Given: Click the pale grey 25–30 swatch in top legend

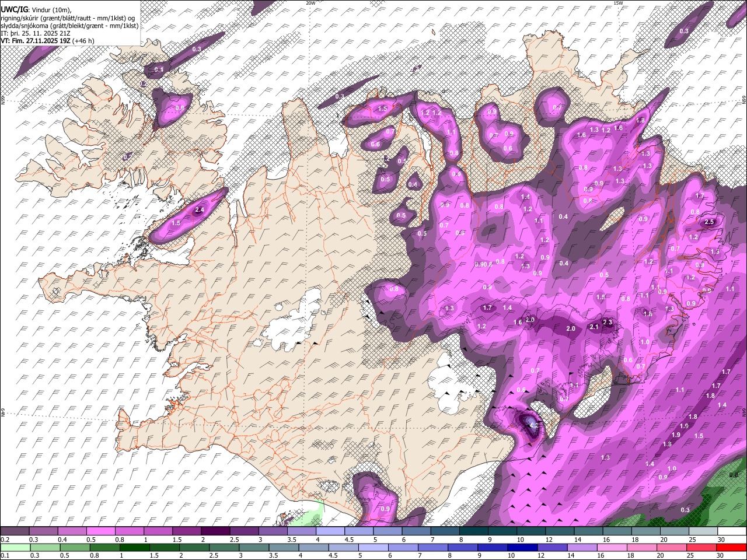Looking at the screenshot, I should (x=703, y=531).
